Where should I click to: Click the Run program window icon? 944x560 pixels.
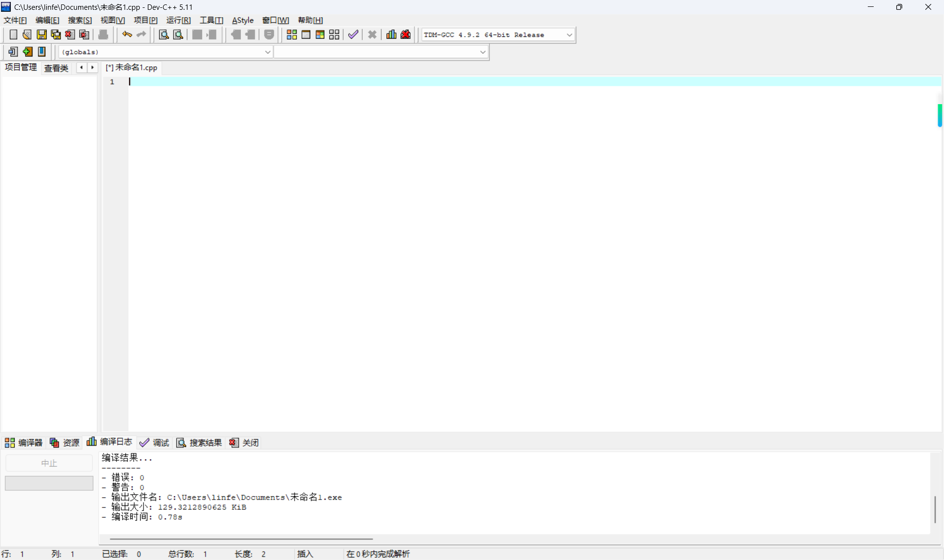click(x=306, y=34)
